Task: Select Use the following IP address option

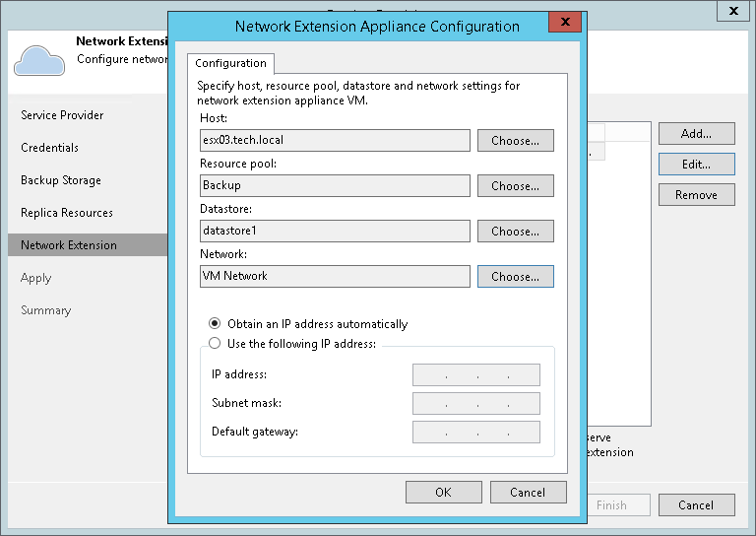Action: (215, 343)
